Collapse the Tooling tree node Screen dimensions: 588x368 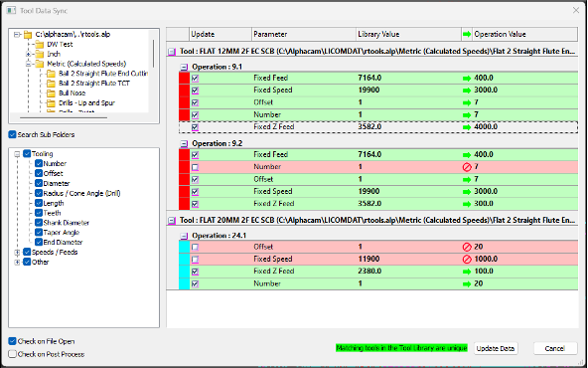[17, 154]
